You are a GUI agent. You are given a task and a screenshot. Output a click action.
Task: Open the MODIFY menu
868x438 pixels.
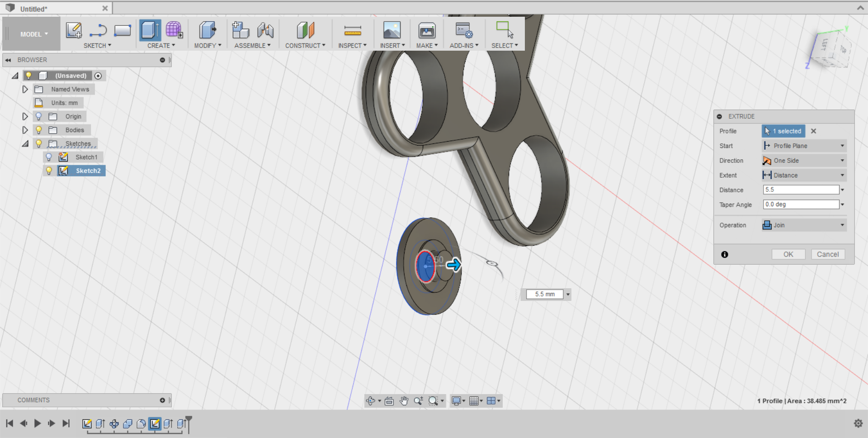pyautogui.click(x=208, y=46)
